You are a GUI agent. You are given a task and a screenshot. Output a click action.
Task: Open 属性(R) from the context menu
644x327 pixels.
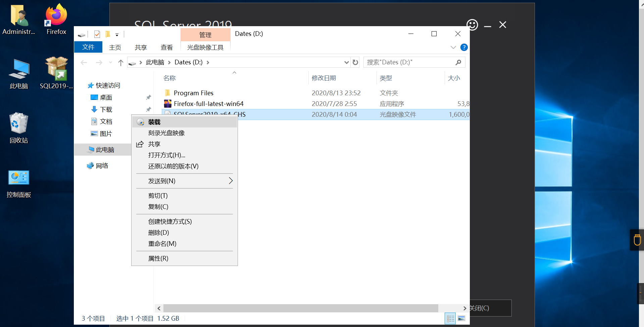coord(185,259)
